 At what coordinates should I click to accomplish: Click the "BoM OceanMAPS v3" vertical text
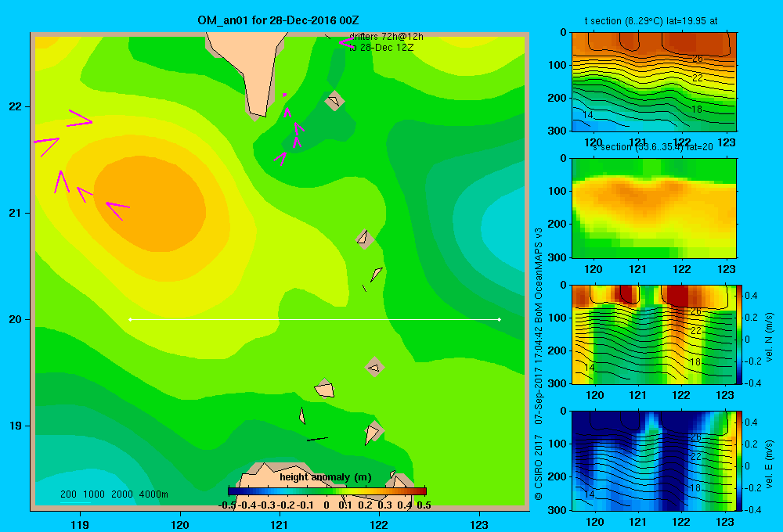pyautogui.click(x=539, y=275)
